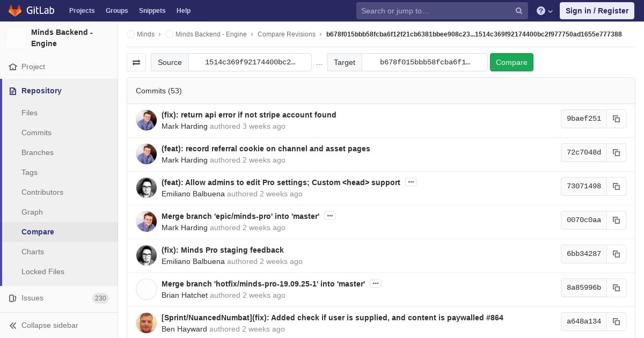The height and width of the screenshot is (338, 644).
Task: Go to Graph in sidebar
Action: pyautogui.click(x=32, y=212)
